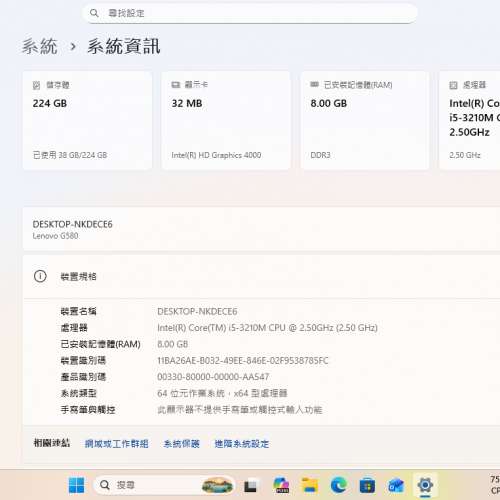This screenshot has width=500, height=500.
Task: Open the 儲存體 224 GB card
Action: click(x=87, y=120)
